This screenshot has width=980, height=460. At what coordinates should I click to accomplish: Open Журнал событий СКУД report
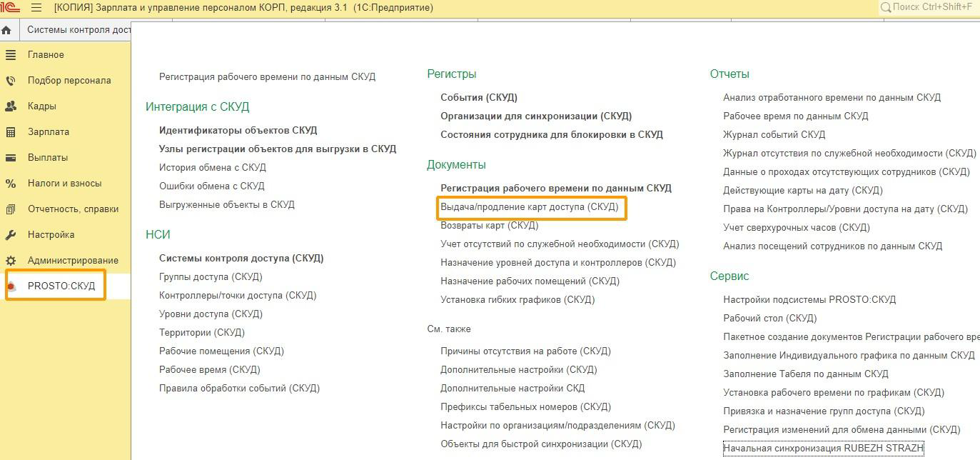pyautogui.click(x=774, y=134)
